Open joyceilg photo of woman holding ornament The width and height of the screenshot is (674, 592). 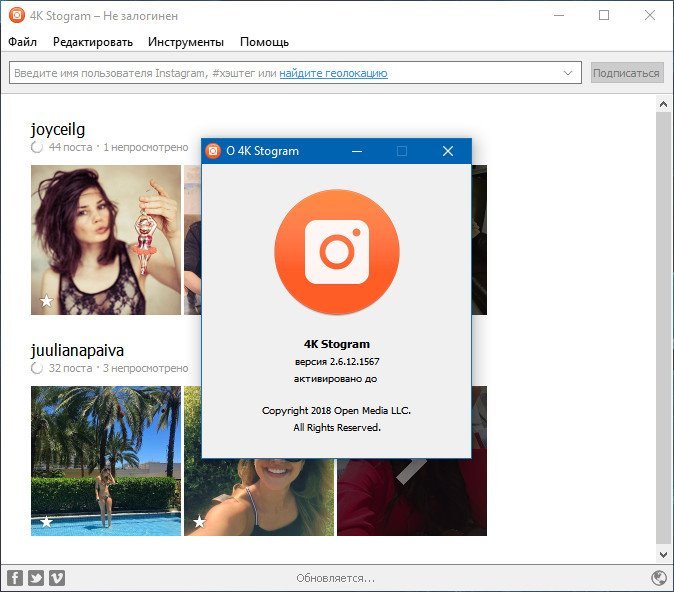click(106, 240)
